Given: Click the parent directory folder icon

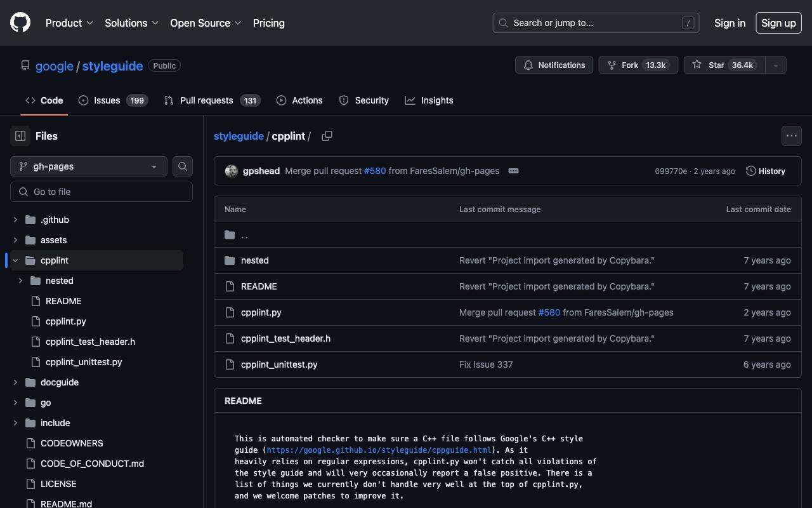Looking at the screenshot, I should (x=230, y=235).
